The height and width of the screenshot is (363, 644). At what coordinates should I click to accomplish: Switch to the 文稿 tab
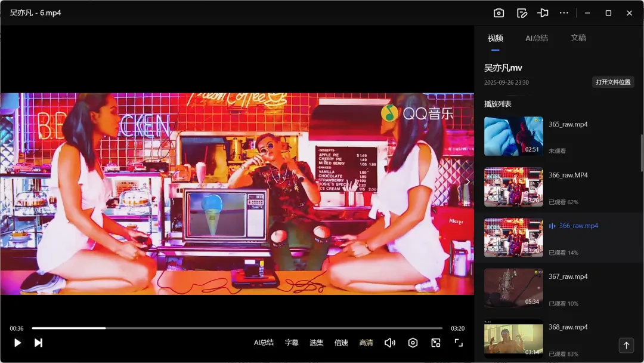point(578,38)
